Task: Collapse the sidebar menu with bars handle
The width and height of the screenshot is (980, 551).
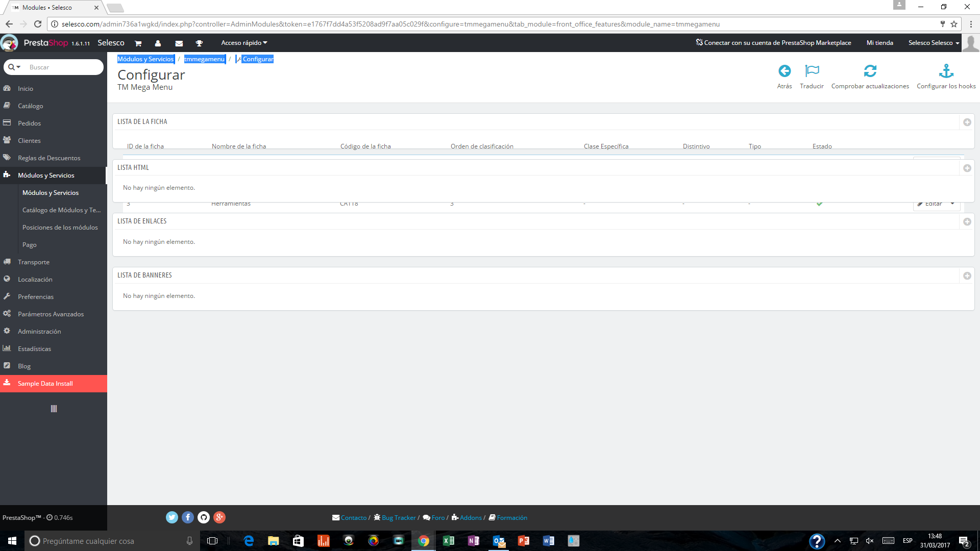Action: click(x=54, y=409)
